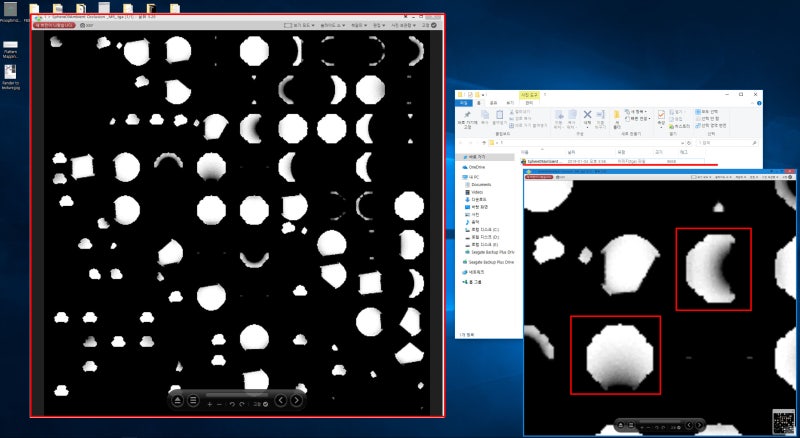Toggle the pin checkmark in large viewer toolbar
Screen dimensions: 800x438
click(x=434, y=25)
